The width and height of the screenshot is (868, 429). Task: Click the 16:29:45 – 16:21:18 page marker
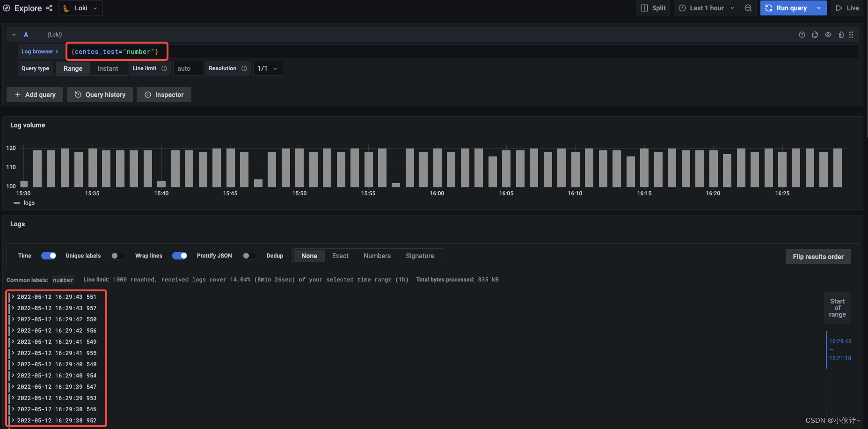(839, 350)
